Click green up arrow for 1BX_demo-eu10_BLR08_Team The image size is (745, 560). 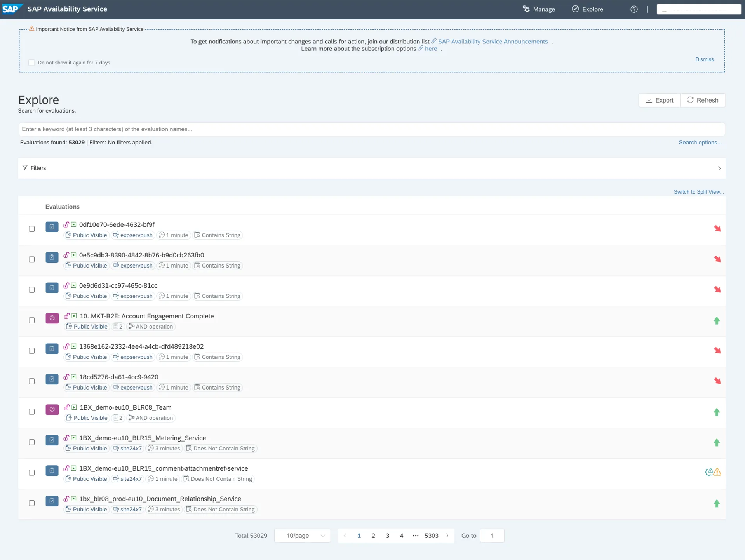[717, 412]
